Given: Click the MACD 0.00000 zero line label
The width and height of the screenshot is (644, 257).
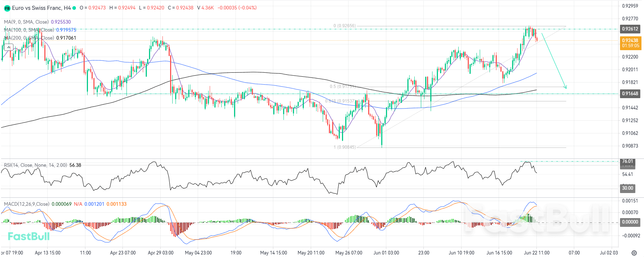Looking at the screenshot, I should (x=630, y=222).
